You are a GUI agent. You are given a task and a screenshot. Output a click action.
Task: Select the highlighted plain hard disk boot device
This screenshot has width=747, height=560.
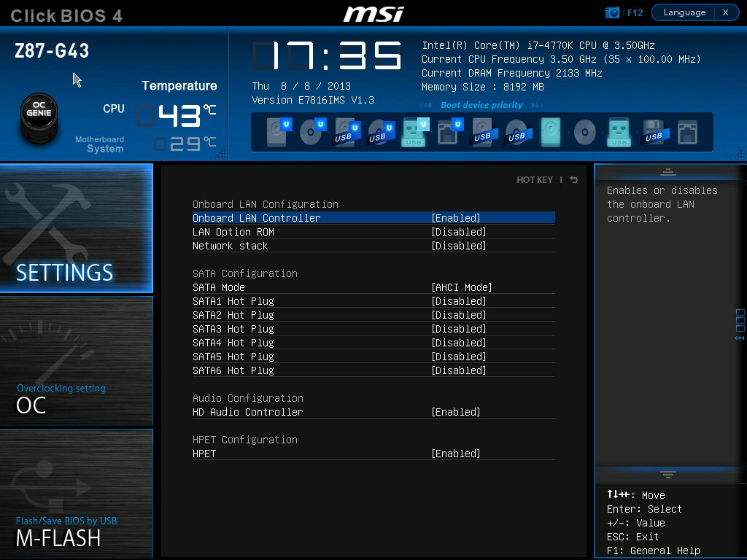551,132
